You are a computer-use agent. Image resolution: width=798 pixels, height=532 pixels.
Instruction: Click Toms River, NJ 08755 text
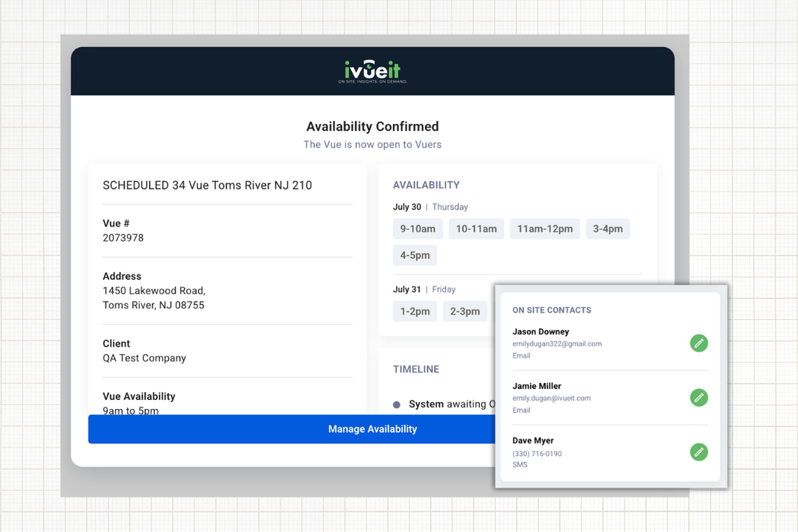pyautogui.click(x=154, y=305)
